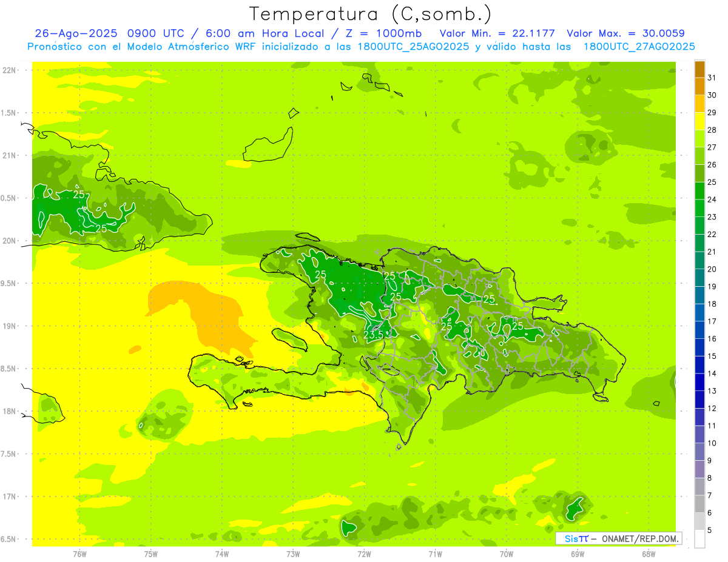Click the '68W' longitude label
The width and height of the screenshot is (728, 562).
tap(649, 554)
